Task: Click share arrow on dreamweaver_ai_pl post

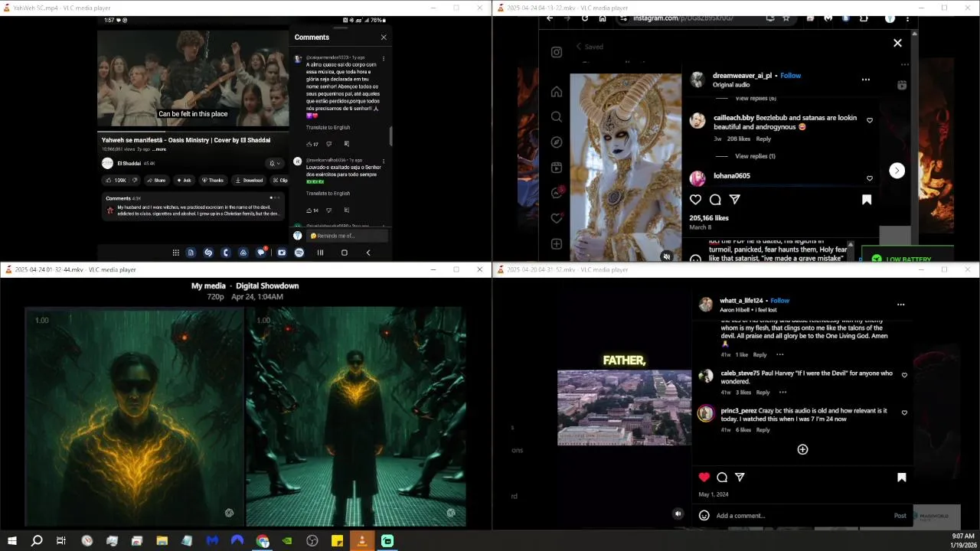Action: (735, 200)
